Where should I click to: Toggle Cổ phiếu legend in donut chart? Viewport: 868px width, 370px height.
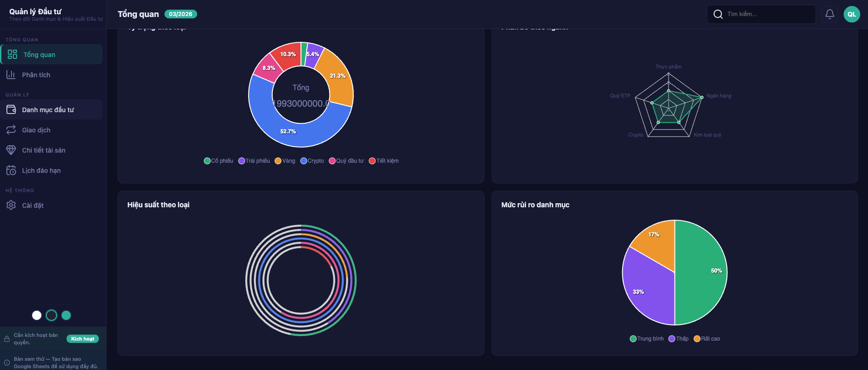tap(219, 161)
